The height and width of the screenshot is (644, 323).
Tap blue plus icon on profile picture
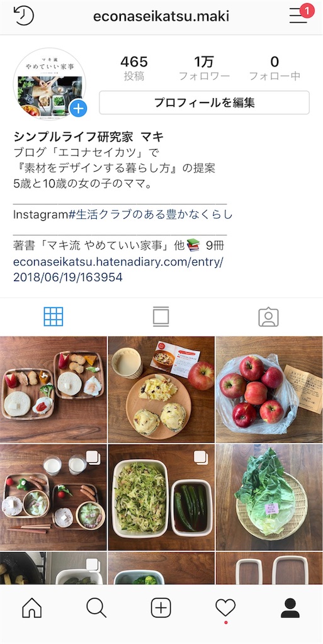(x=78, y=109)
